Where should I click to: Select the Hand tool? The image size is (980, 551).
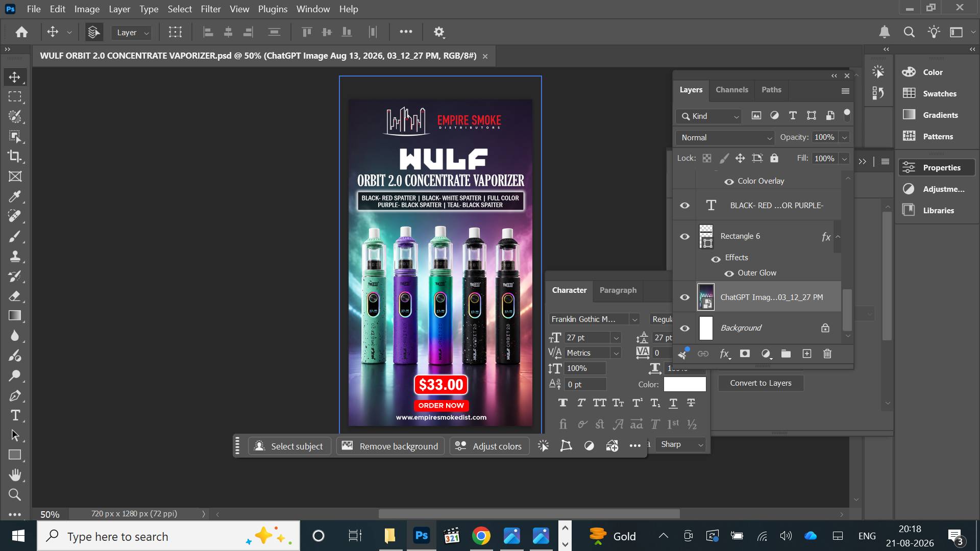[x=15, y=475]
